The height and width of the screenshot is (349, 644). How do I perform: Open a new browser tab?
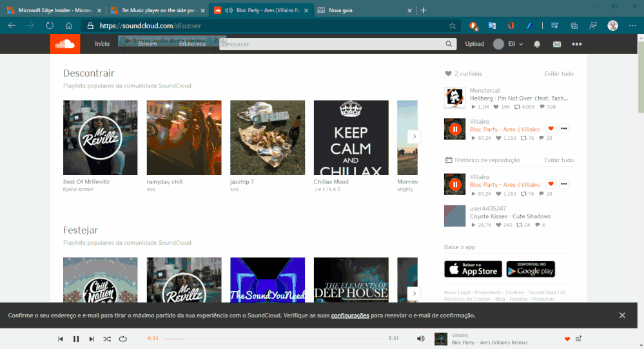pyautogui.click(x=424, y=10)
